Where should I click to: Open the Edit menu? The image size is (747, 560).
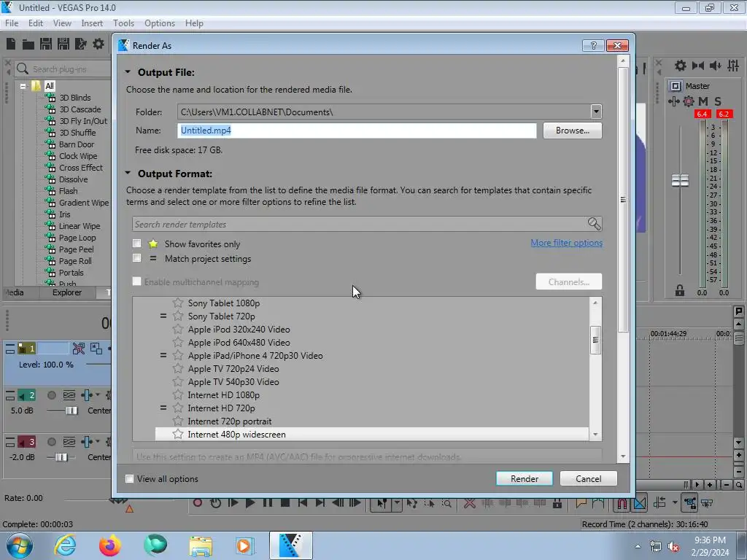pyautogui.click(x=36, y=23)
